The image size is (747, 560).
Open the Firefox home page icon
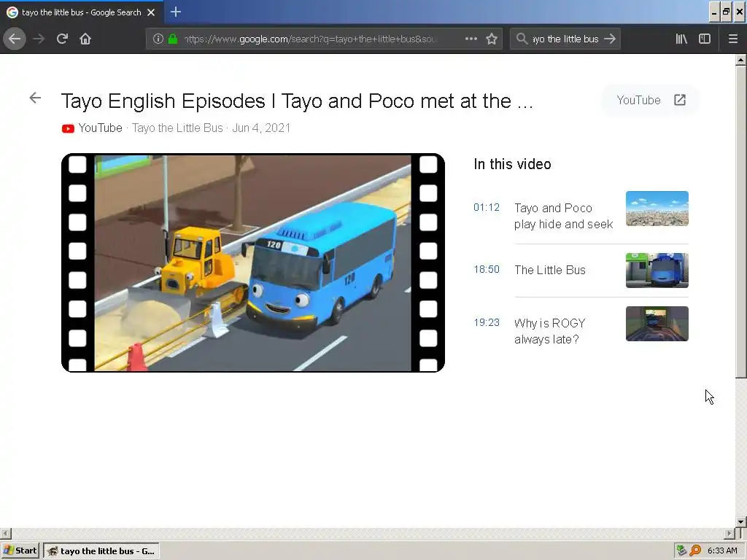point(85,39)
